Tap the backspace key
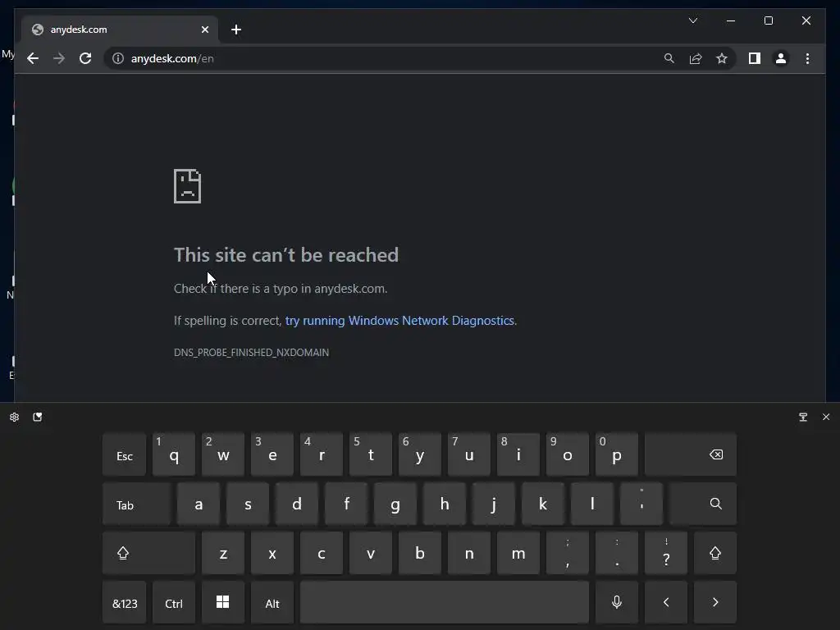The image size is (840, 630). (691, 454)
